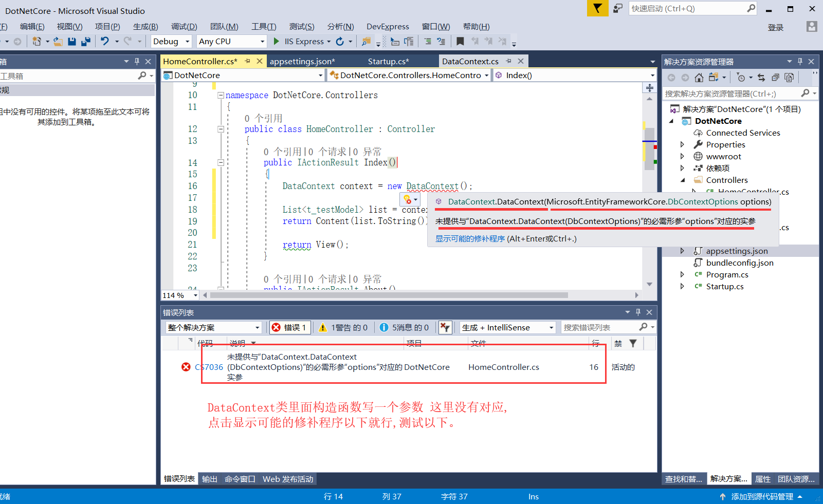Pin the Solution Explorer panel

[800, 62]
